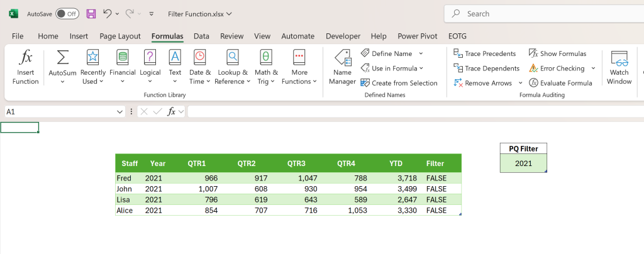Select the Staff header cell
This screenshot has height=254, width=644.
pos(130,163)
